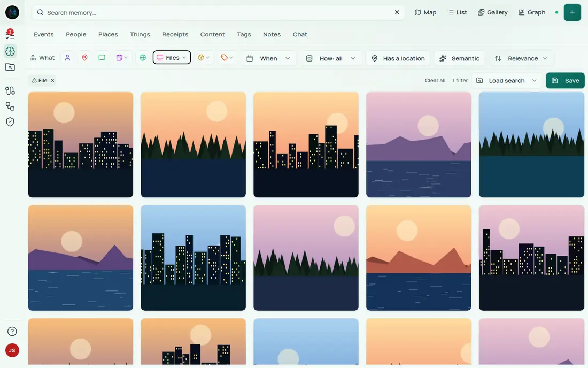Image resolution: width=588 pixels, height=368 pixels.
Task: Open the blue sky city skyline thumbnail
Action: tap(193, 258)
